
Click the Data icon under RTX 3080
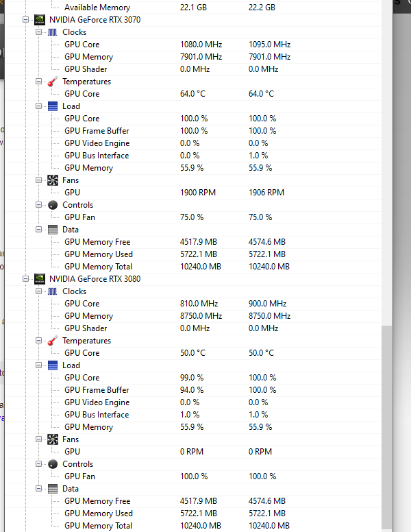coord(53,489)
